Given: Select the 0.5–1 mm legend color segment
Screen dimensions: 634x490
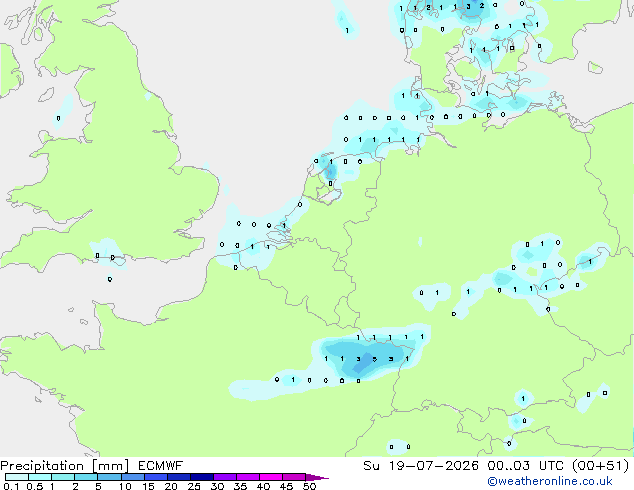Looking at the screenshot, I should pyautogui.click(x=40, y=477).
